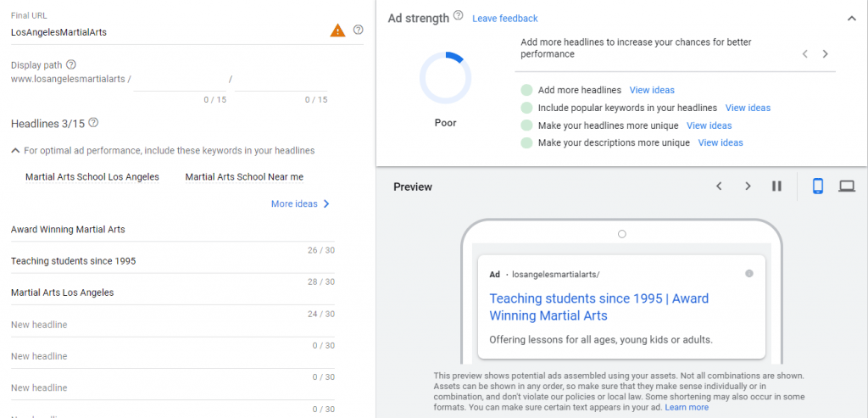Click the second display path field

point(281,80)
